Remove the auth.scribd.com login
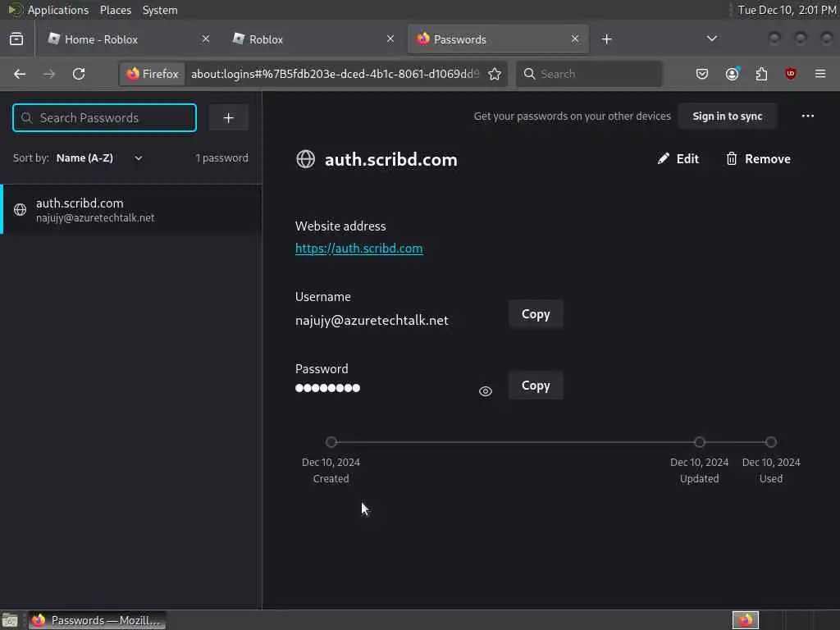840x630 pixels. pos(758,158)
